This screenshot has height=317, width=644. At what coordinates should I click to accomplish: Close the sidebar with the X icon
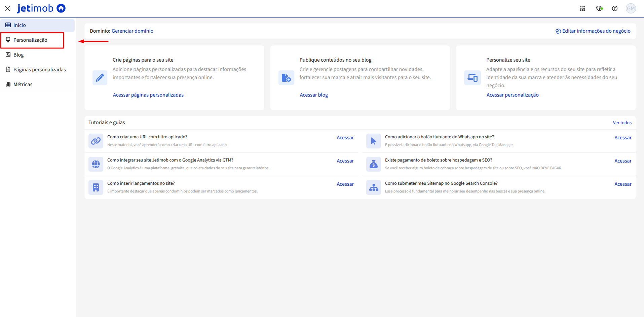[x=7, y=8]
